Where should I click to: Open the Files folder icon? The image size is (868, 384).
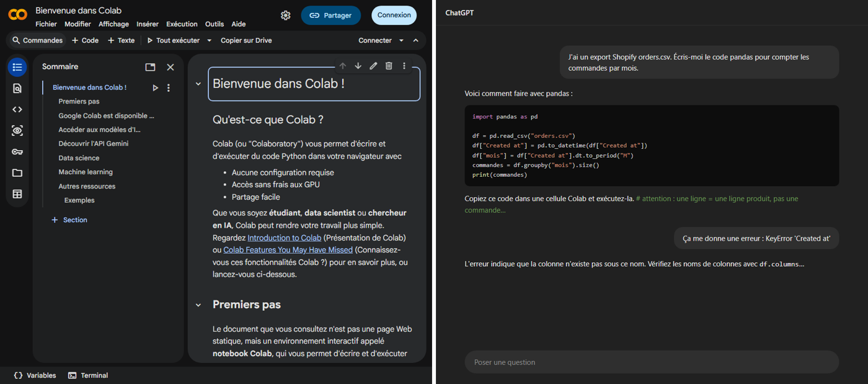click(x=17, y=173)
